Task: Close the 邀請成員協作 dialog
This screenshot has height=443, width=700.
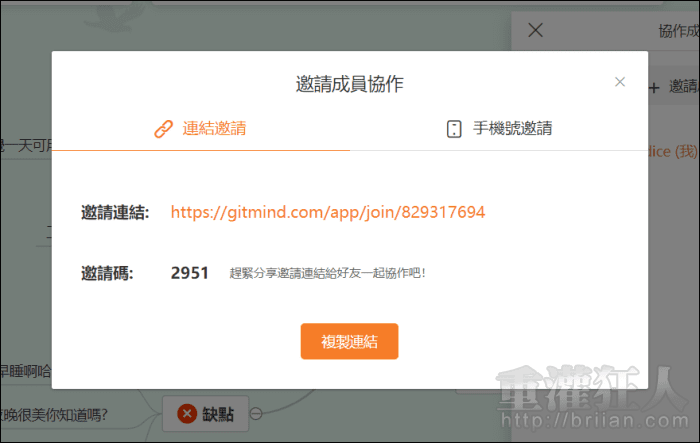Action: (x=620, y=82)
